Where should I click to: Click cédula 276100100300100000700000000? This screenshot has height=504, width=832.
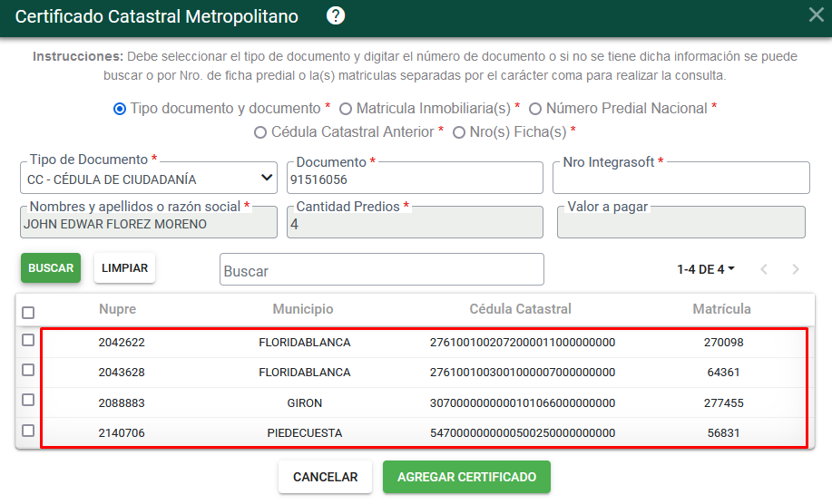(523, 372)
